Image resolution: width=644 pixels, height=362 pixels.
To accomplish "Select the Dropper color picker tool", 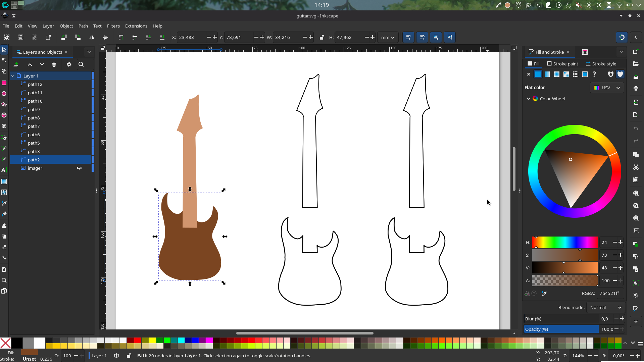I will click(4, 203).
